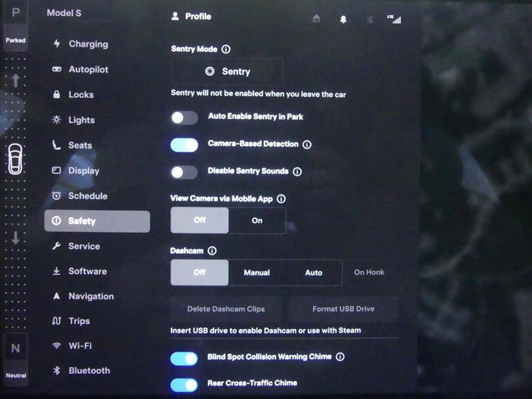Go to the Service menu
The image size is (532, 399).
pyautogui.click(x=76, y=246)
